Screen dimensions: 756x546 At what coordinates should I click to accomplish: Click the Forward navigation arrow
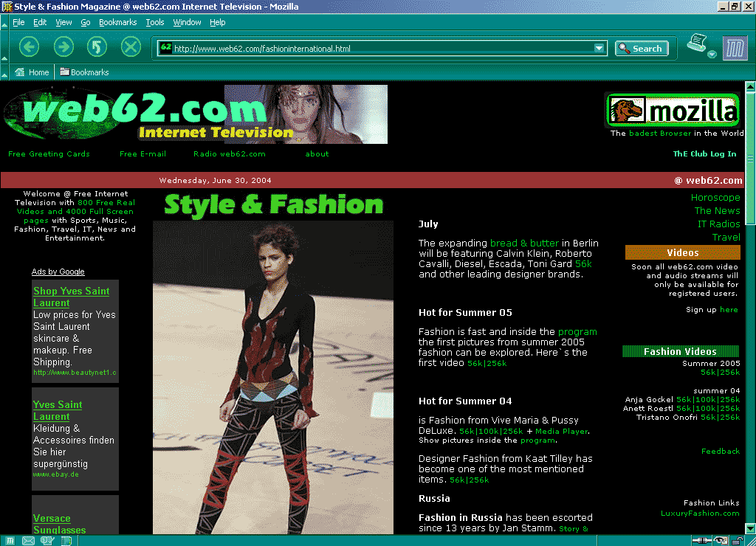coord(63,47)
